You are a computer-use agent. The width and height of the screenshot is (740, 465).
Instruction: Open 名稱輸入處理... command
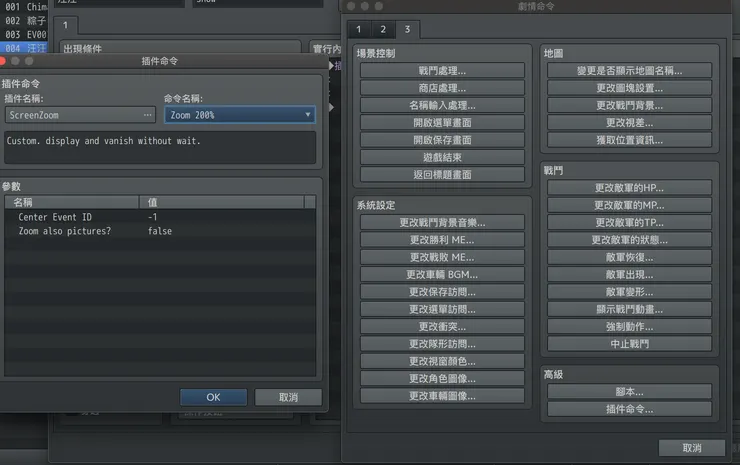442,105
